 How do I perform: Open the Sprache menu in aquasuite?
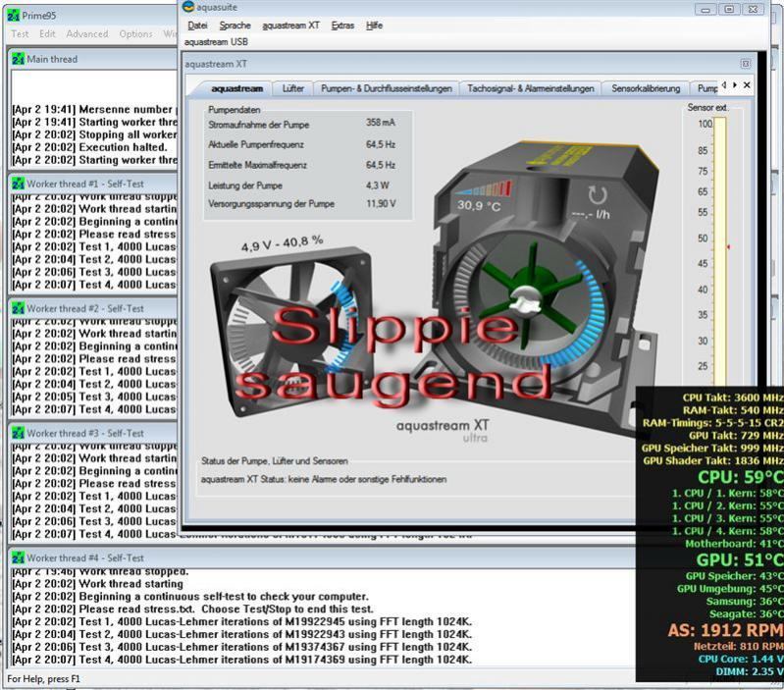tap(235, 26)
